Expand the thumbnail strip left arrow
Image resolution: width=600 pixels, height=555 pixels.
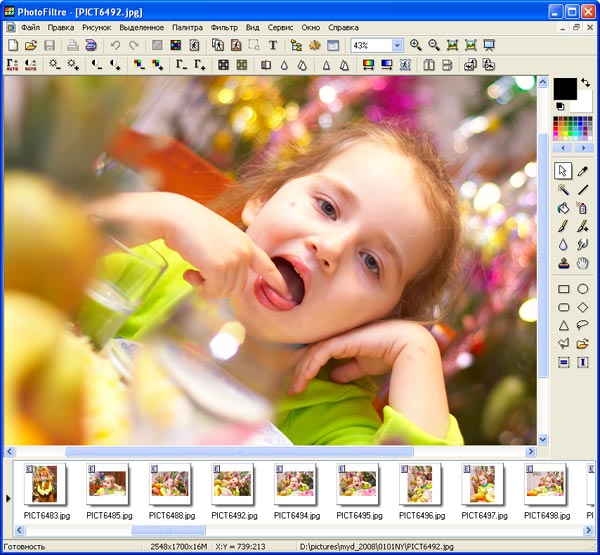[x=9, y=497]
